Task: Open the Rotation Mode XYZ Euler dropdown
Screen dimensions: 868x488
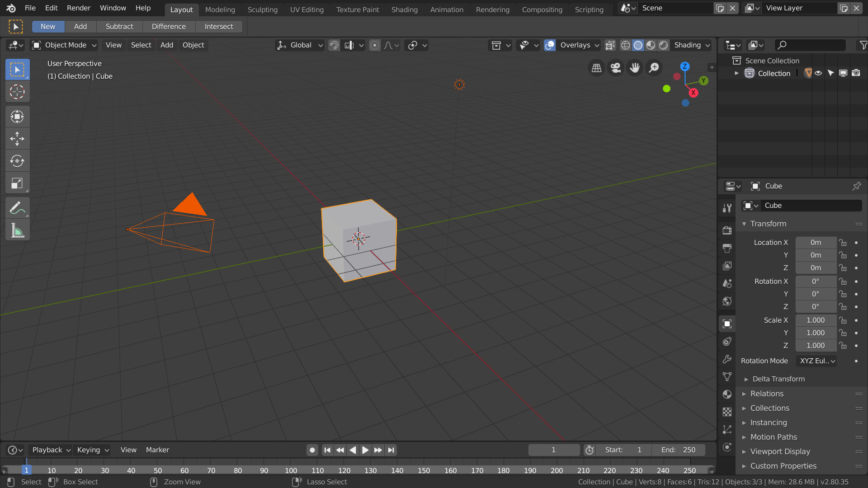Action: pyautogui.click(x=816, y=361)
